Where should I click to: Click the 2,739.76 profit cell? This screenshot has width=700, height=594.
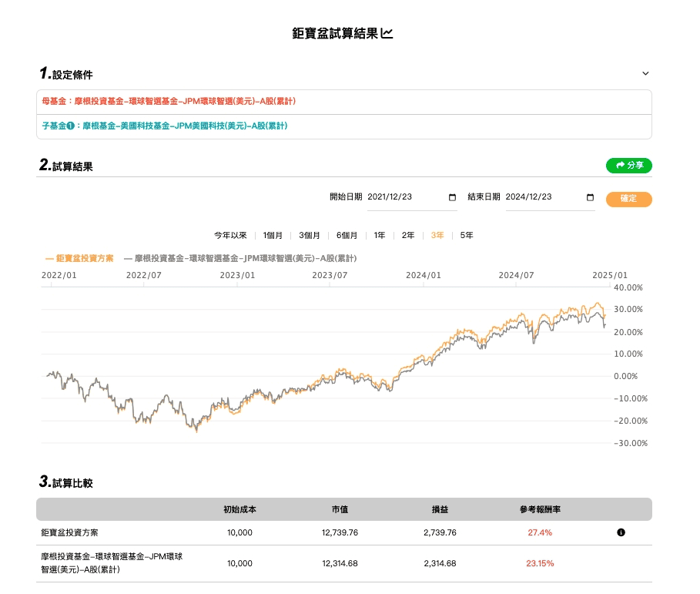tap(440, 533)
